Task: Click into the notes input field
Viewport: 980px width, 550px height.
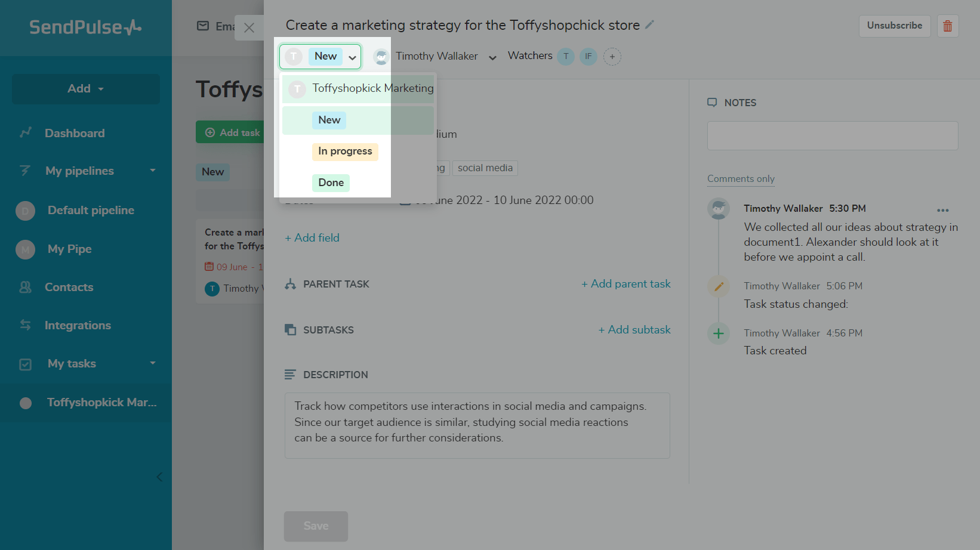Action: coord(833,136)
